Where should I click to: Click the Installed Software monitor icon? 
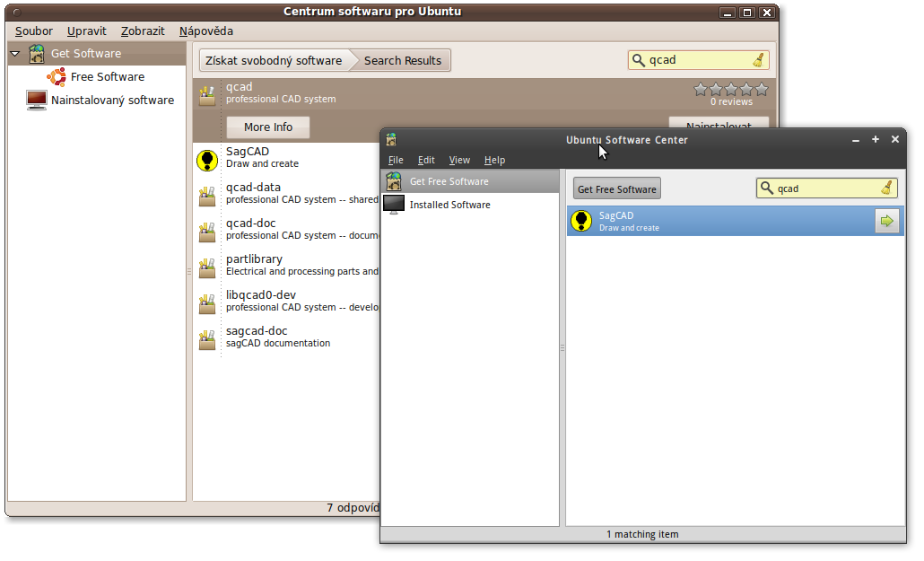point(394,205)
